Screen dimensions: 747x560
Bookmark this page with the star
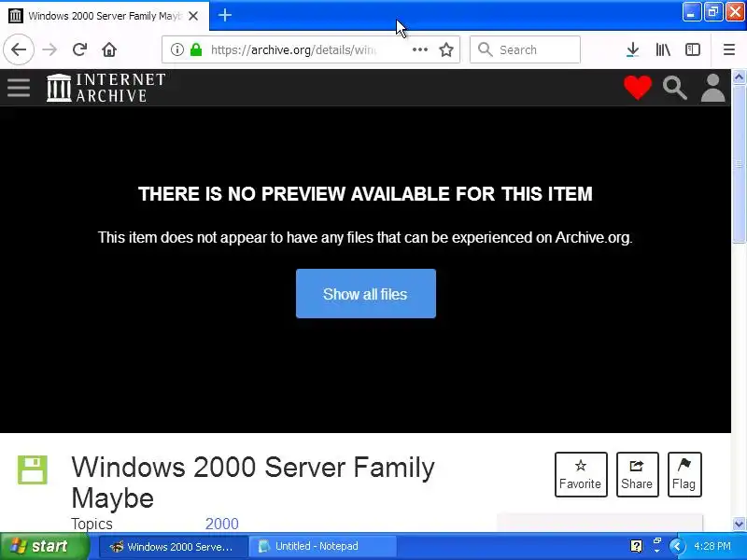(x=446, y=49)
